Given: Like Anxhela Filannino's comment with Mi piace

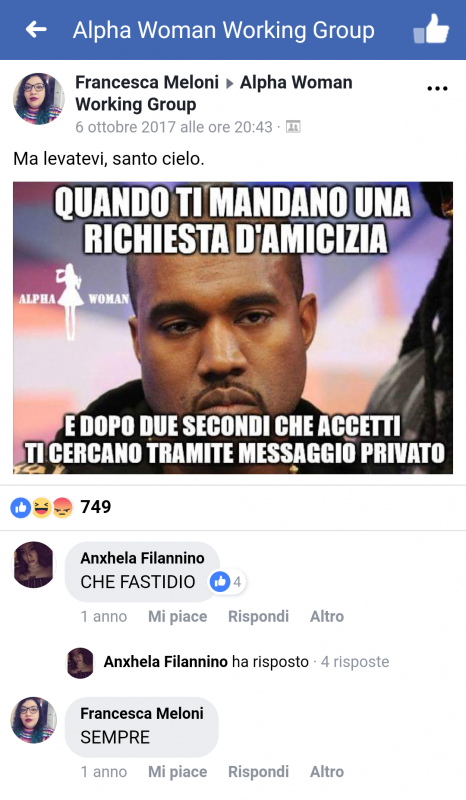Looking at the screenshot, I should click(x=178, y=616).
